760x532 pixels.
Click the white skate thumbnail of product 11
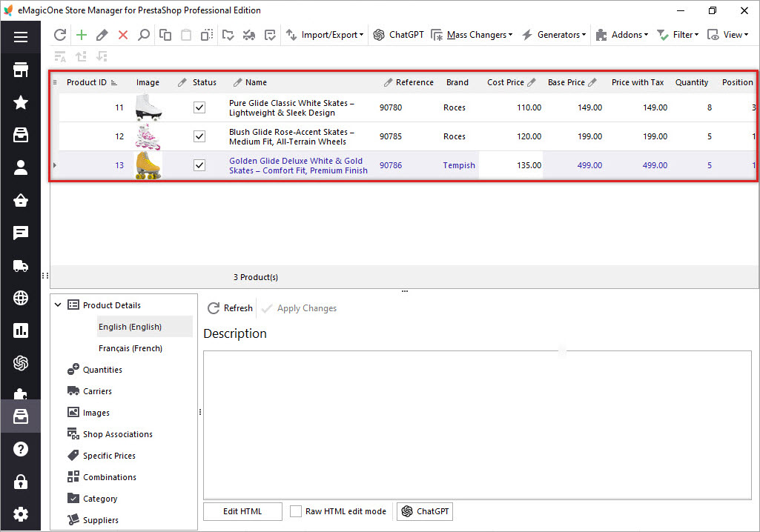pos(148,107)
